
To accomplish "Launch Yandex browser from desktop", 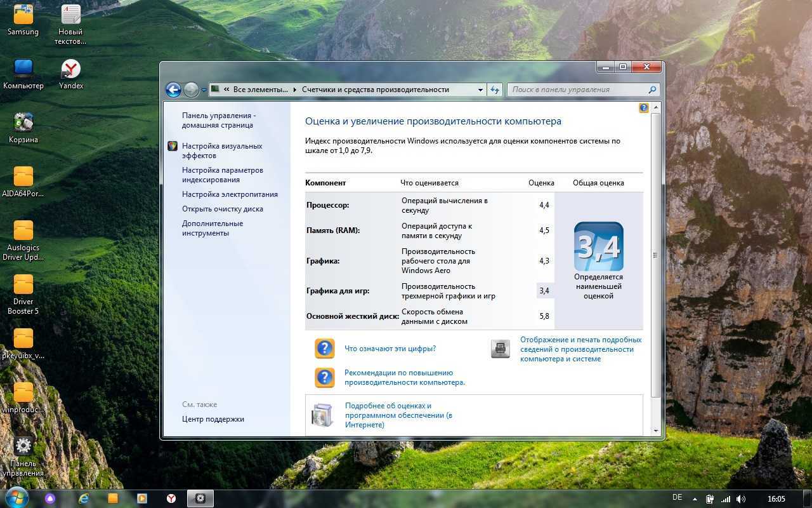I will click(x=71, y=74).
